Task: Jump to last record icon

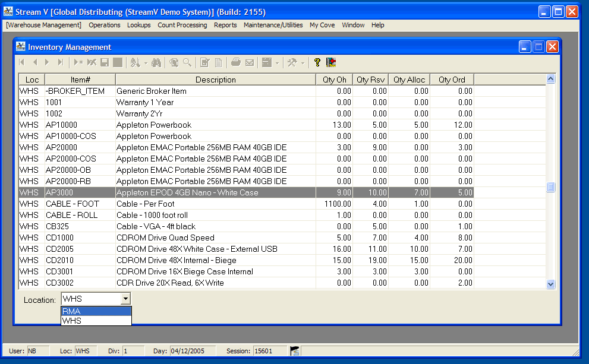Action: pos(61,62)
